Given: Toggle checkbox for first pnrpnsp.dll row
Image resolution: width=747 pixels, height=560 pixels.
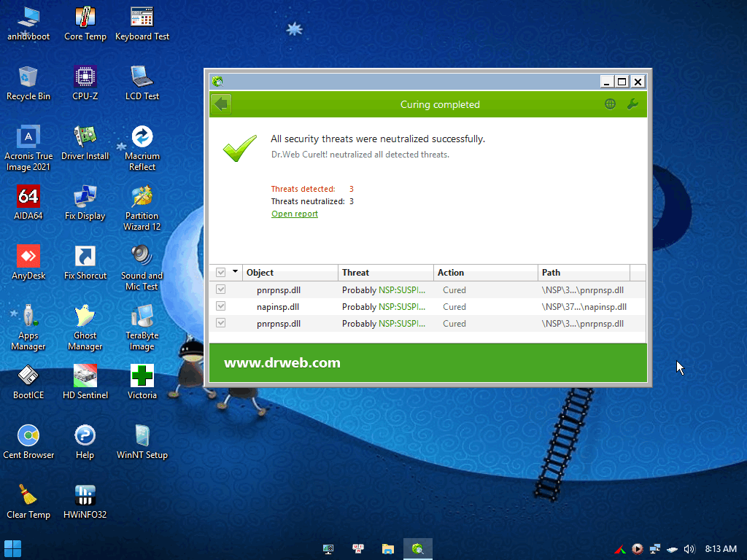Looking at the screenshot, I should tap(220, 289).
